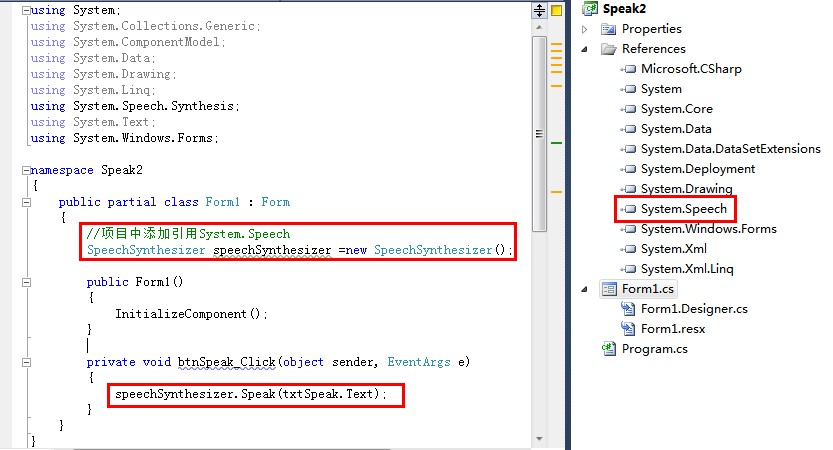Expand the Properties node
833x450 pixels.
(x=585, y=29)
